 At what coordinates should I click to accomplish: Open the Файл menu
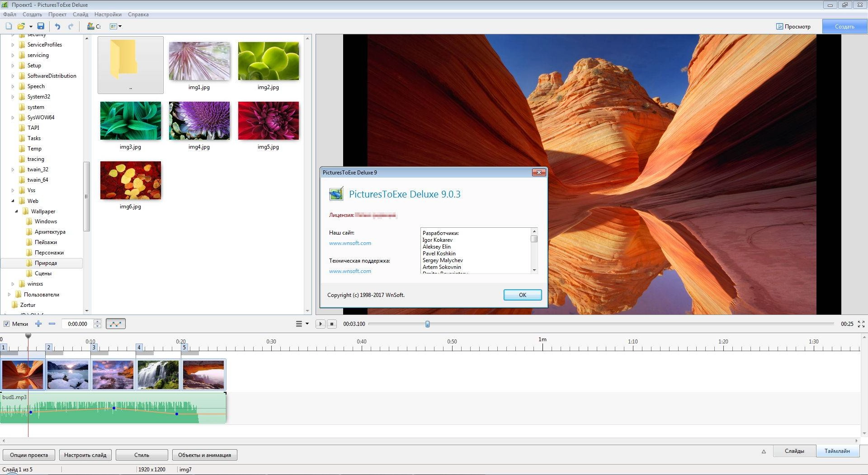[9, 14]
